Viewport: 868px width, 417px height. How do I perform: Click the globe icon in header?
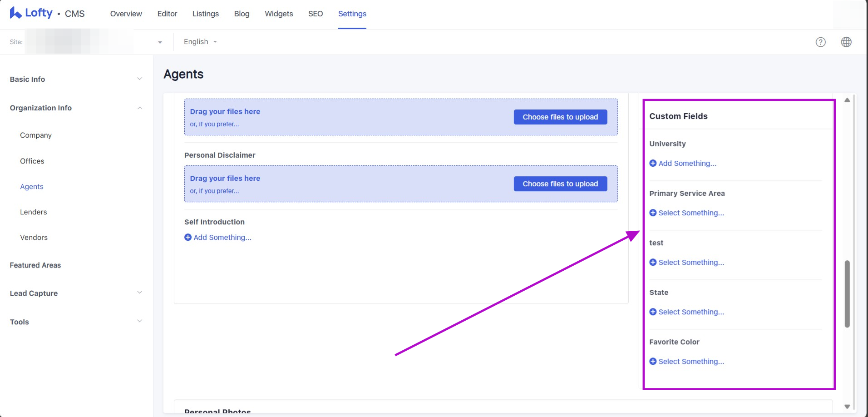point(846,42)
